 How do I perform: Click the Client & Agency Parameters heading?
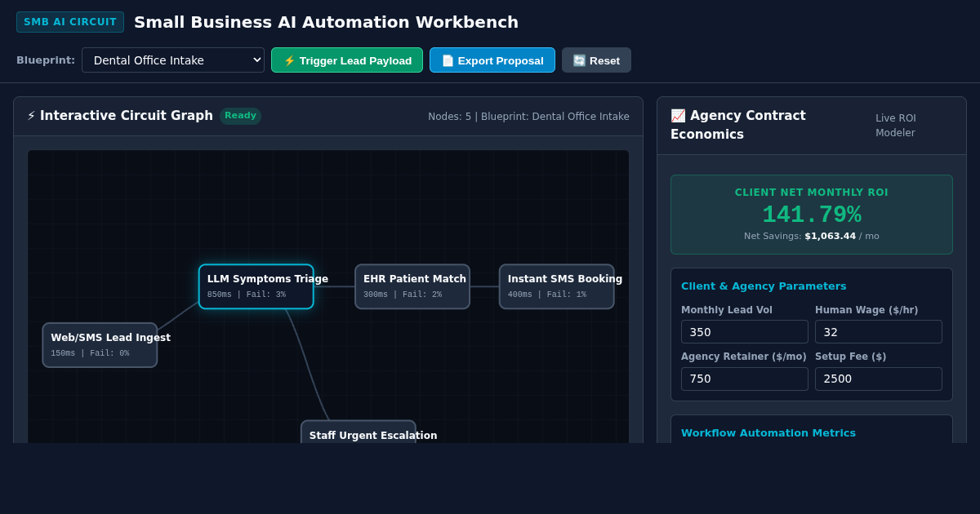pos(764,286)
